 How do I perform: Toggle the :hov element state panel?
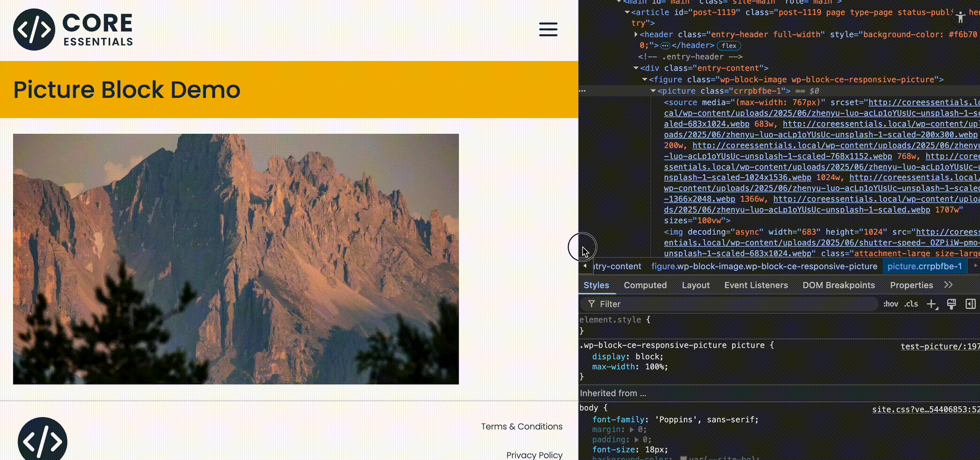[891, 304]
